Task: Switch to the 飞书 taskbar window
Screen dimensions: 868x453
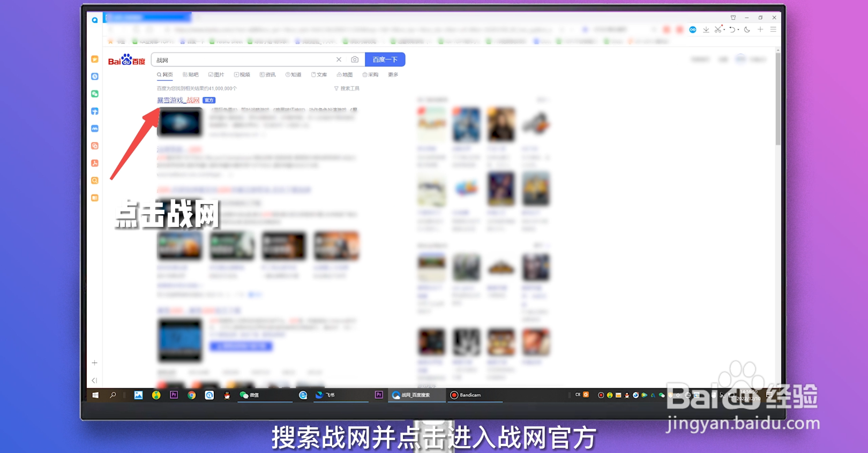Action: tap(342, 395)
